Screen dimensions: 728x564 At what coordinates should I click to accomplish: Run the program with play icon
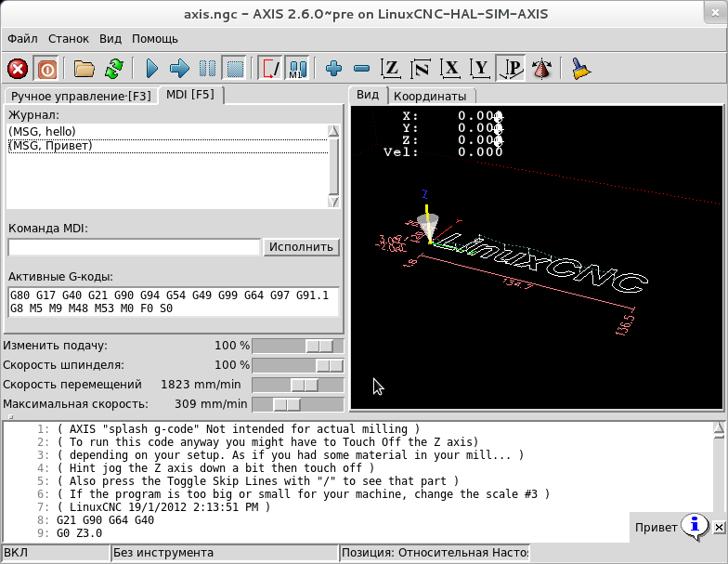pos(152,69)
